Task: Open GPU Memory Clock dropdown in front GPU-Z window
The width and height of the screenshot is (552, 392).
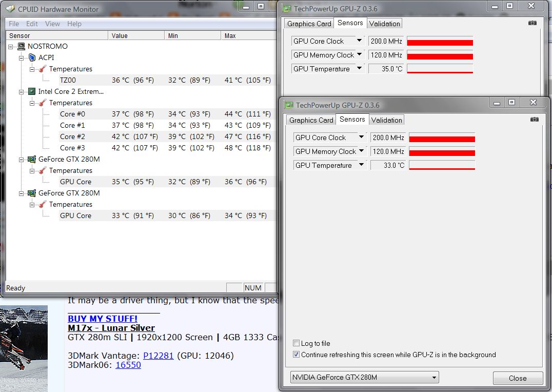Action: (x=361, y=151)
